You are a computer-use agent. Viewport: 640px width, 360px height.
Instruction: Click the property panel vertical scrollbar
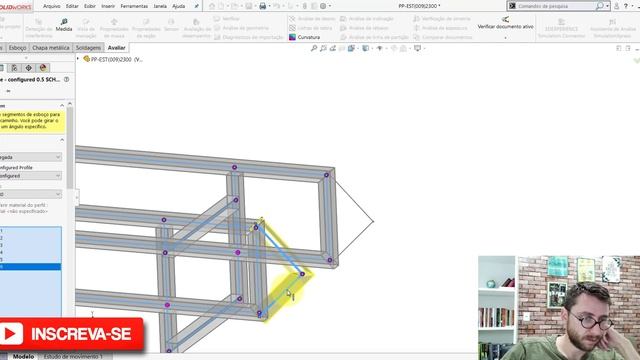[70, 147]
